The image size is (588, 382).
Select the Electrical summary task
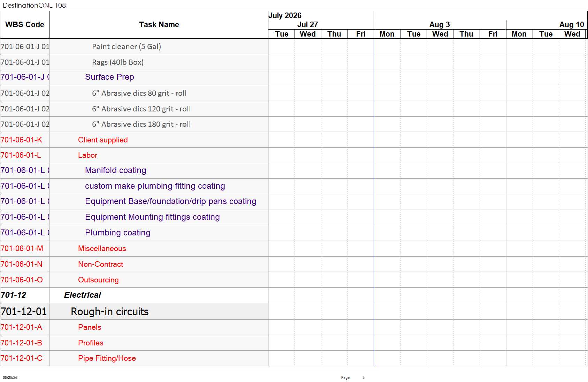tap(83, 295)
